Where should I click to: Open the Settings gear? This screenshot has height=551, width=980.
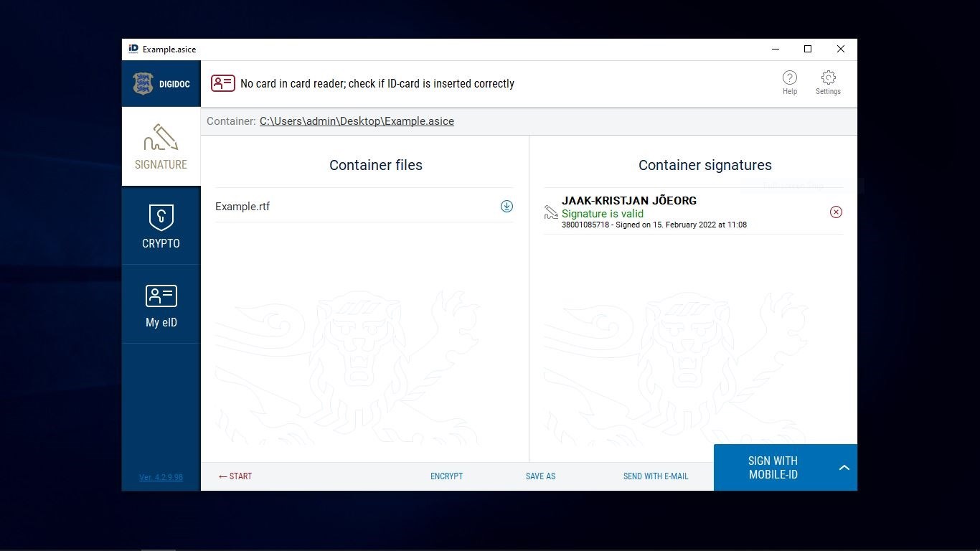828,82
